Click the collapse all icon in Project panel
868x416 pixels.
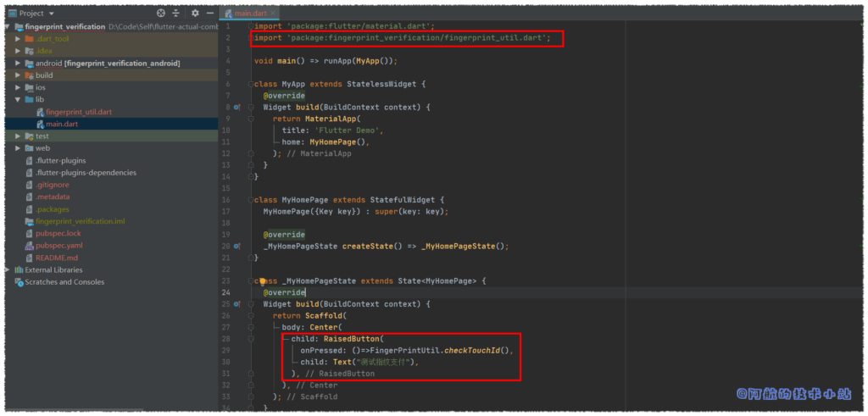coord(176,14)
